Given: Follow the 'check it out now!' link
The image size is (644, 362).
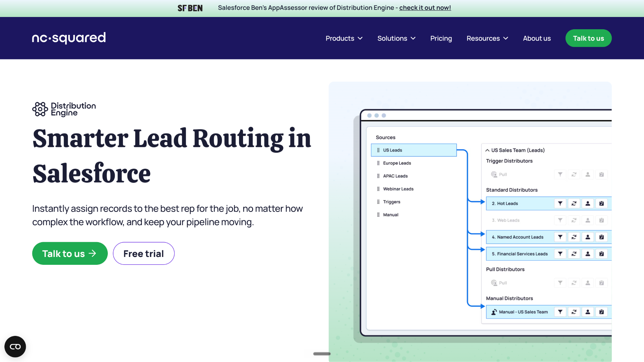Looking at the screenshot, I should tap(425, 8).
